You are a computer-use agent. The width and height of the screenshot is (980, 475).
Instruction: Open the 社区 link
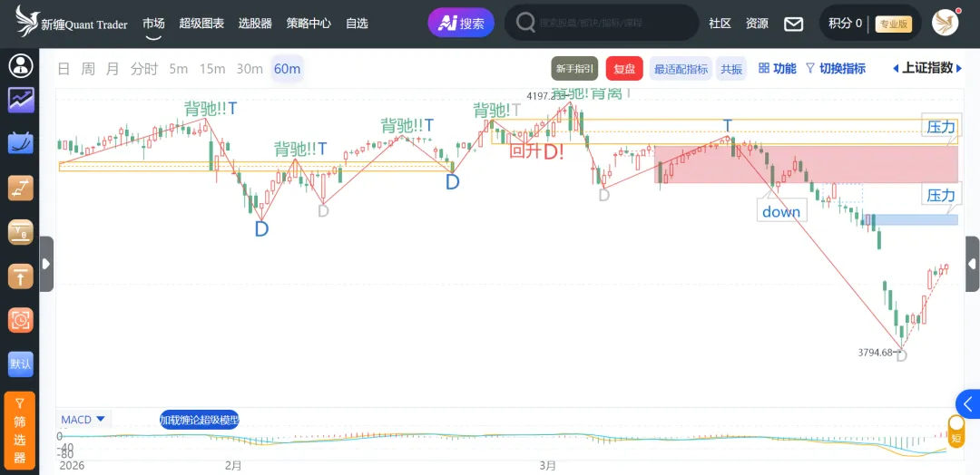tap(720, 24)
